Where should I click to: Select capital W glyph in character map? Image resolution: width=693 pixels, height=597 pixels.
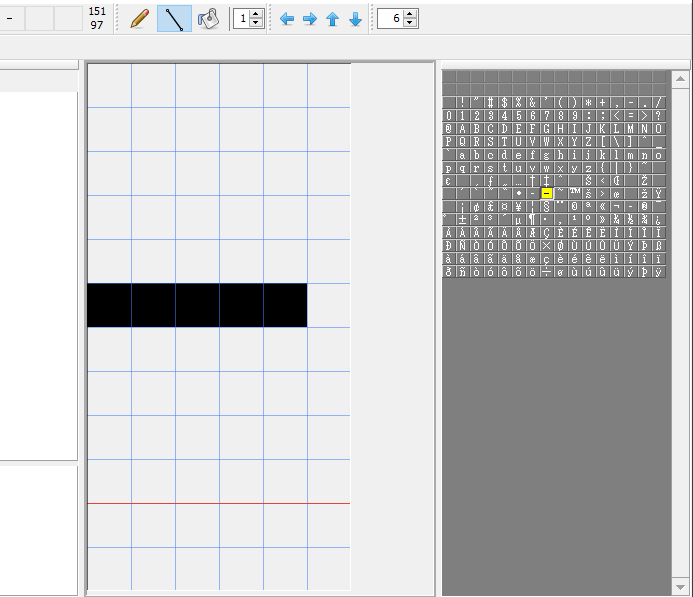click(x=547, y=142)
